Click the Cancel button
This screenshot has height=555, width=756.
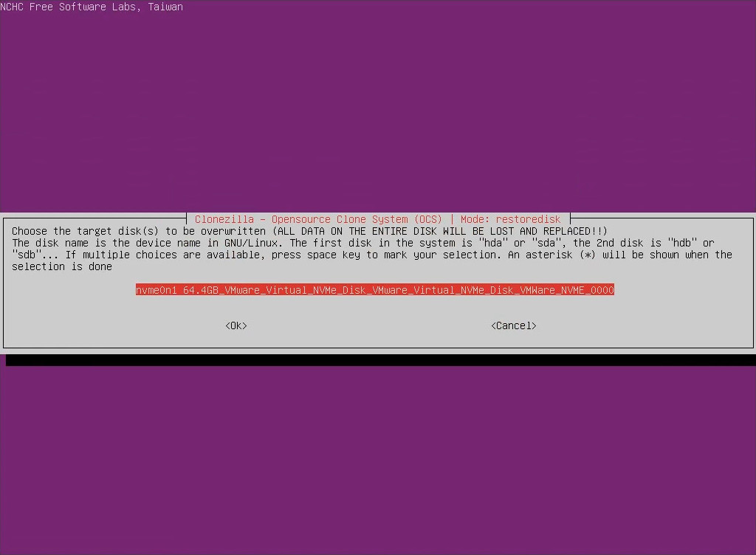pyautogui.click(x=513, y=325)
